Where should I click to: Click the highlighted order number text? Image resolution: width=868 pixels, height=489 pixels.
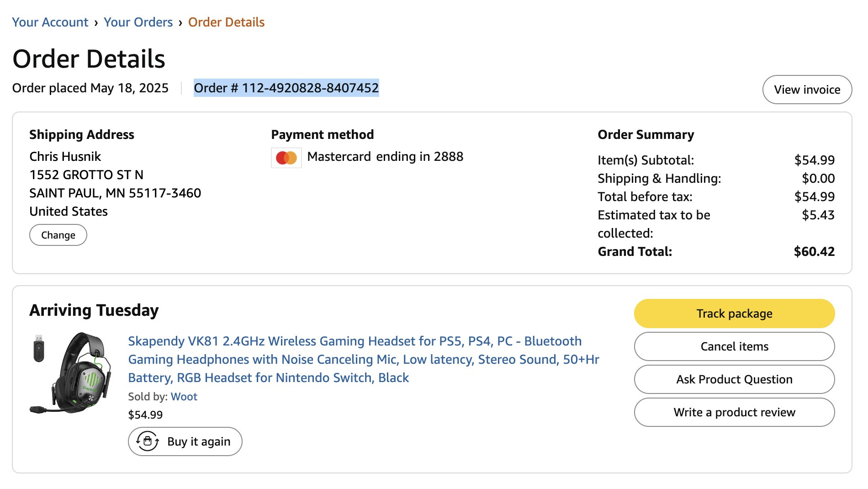[286, 88]
